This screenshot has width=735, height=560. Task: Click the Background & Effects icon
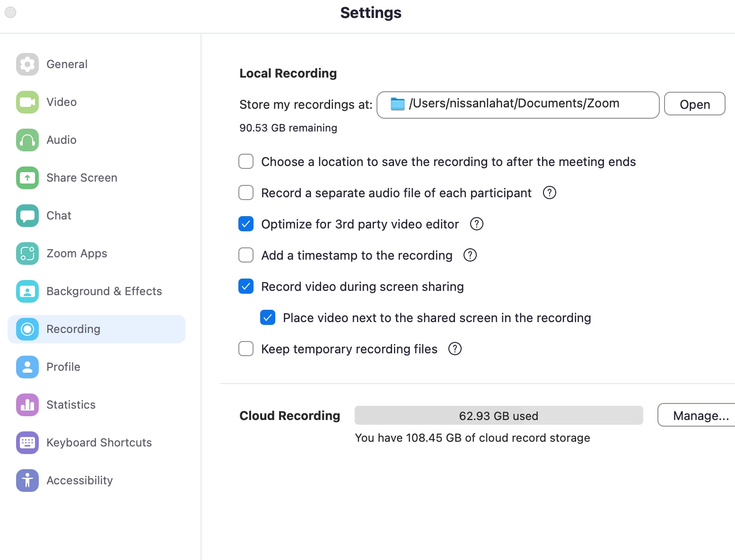point(27,291)
